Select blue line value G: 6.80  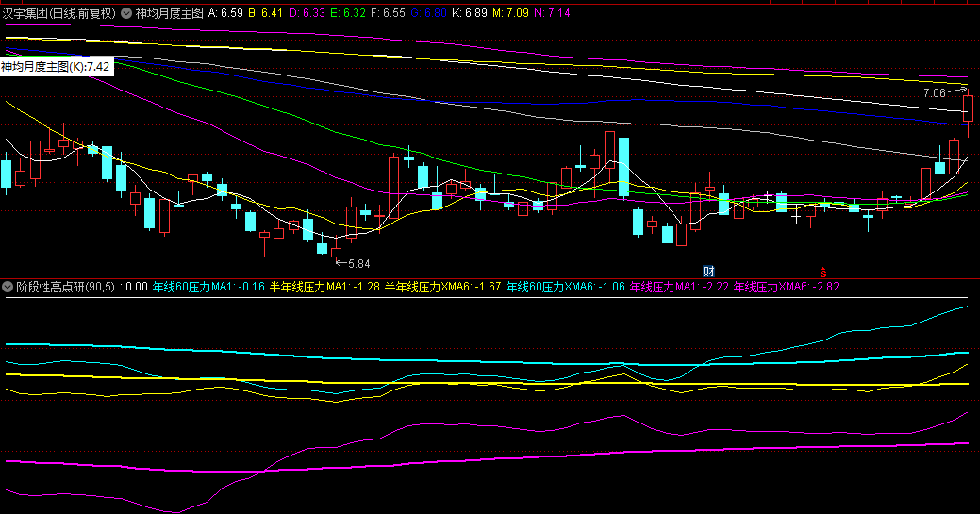click(x=429, y=13)
